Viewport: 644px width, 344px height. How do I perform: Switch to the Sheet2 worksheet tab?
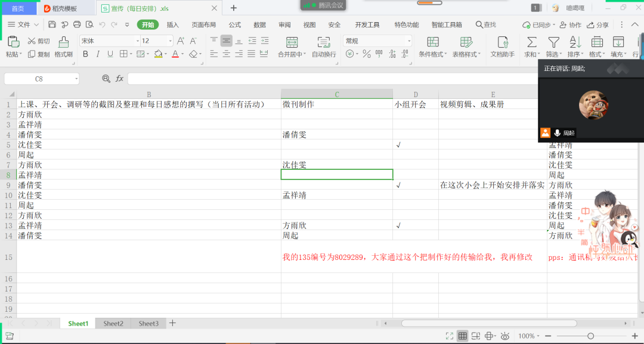point(113,324)
